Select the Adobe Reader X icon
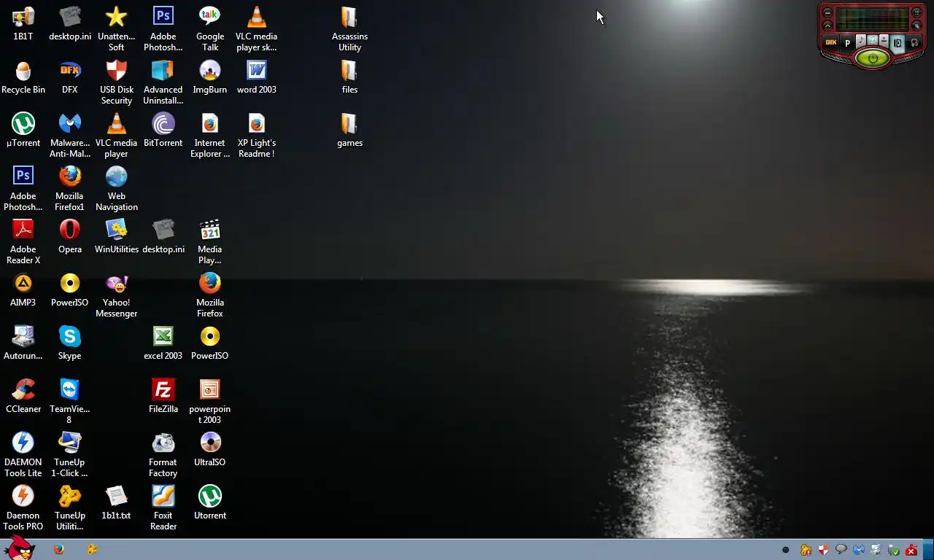This screenshot has width=934, height=560. [23, 242]
